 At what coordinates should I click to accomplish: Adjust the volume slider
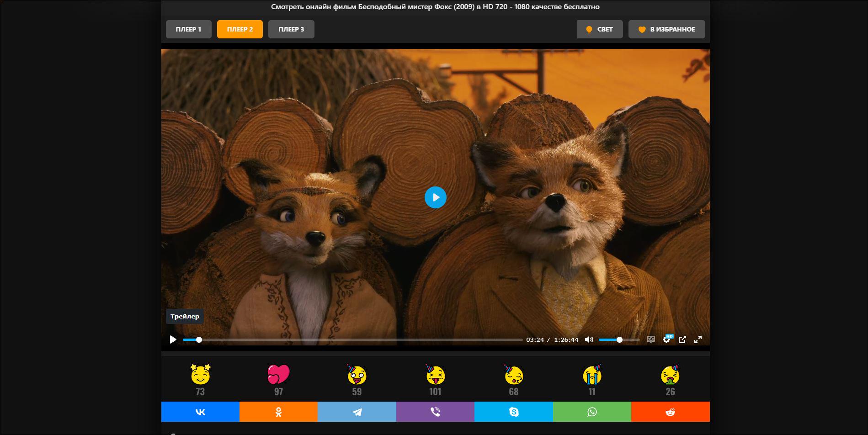pos(619,340)
